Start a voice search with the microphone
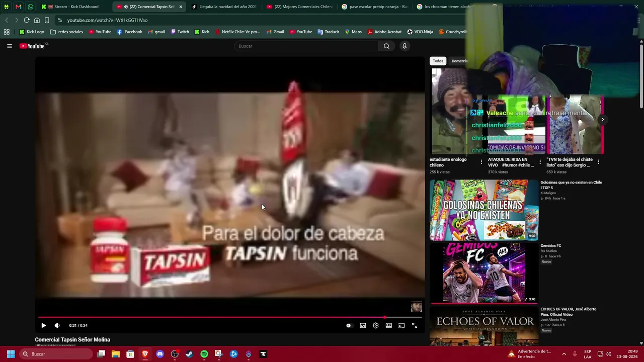644x362 pixels. [x=405, y=46]
